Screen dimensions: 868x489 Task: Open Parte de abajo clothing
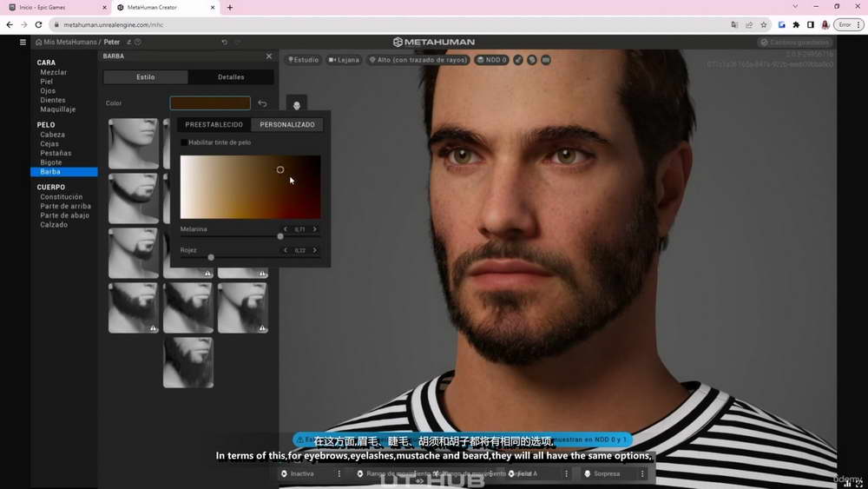coord(64,215)
